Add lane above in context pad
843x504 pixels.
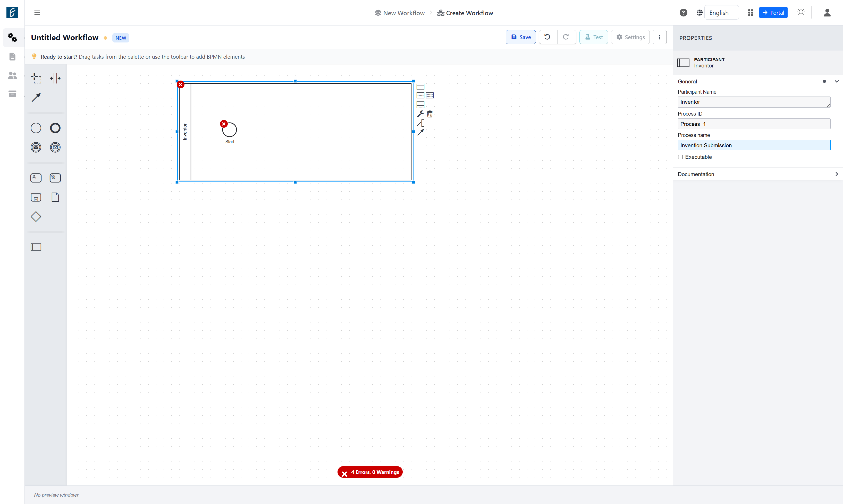click(420, 86)
